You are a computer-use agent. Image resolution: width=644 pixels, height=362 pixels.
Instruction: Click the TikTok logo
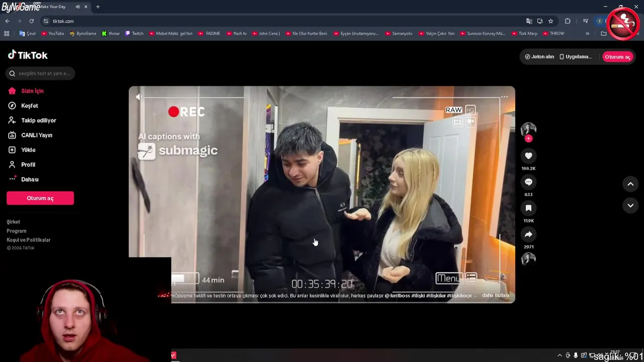(28, 55)
